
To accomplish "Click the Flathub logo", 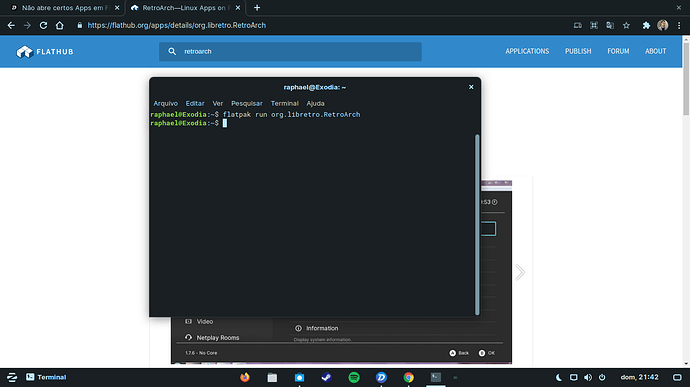I will coord(45,52).
